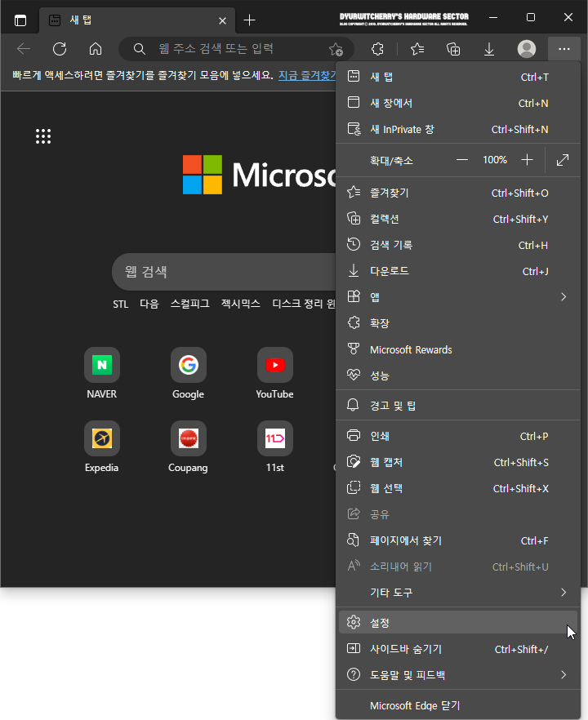Open the Extensions puzzle icon in toolbar
Image resolution: width=588 pixels, height=720 pixels.
pos(377,49)
